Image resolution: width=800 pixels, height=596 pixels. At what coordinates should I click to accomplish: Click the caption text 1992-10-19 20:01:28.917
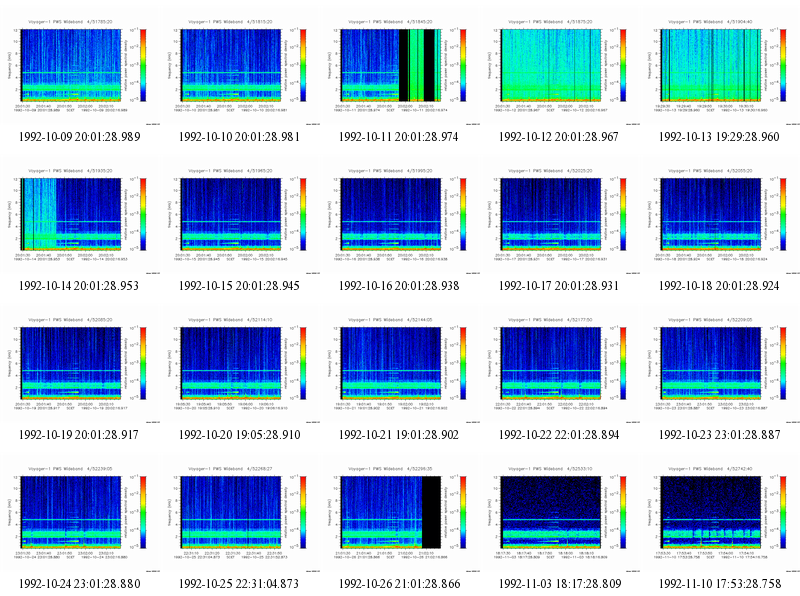coord(79,435)
